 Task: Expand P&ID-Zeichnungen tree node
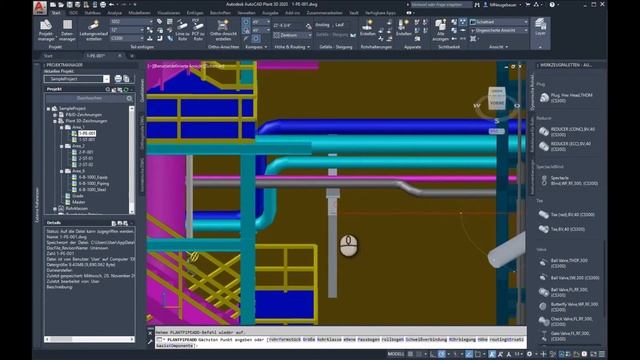click(x=55, y=115)
